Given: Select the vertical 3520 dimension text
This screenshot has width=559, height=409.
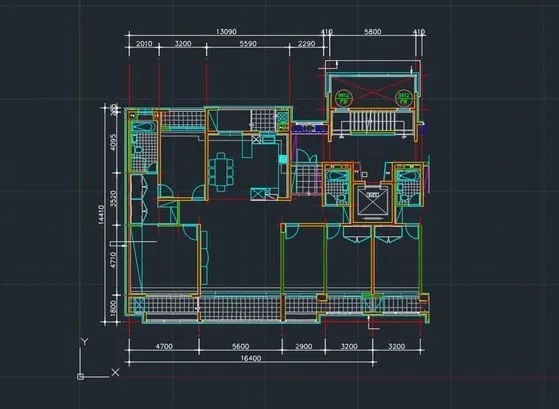Looking at the screenshot, I should [x=114, y=199].
